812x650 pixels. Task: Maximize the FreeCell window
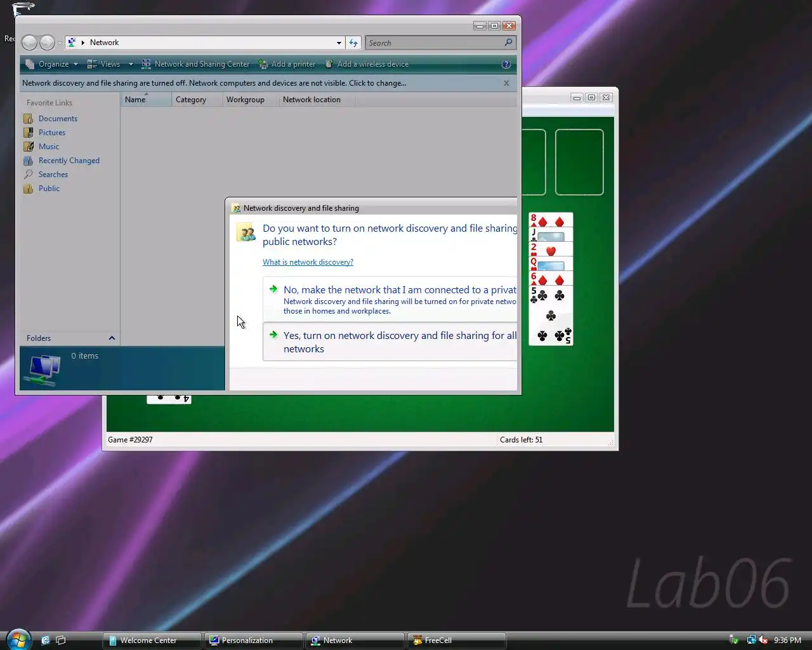[x=591, y=97]
